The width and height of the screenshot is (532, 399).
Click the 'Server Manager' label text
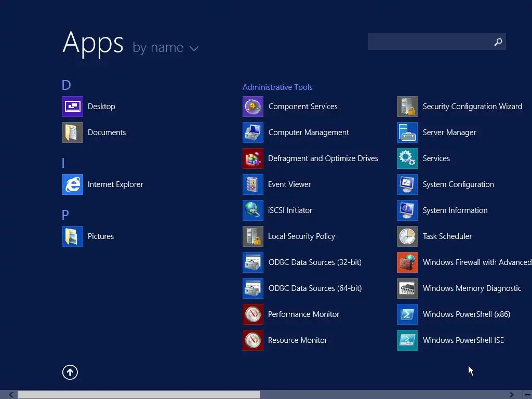[449, 132]
